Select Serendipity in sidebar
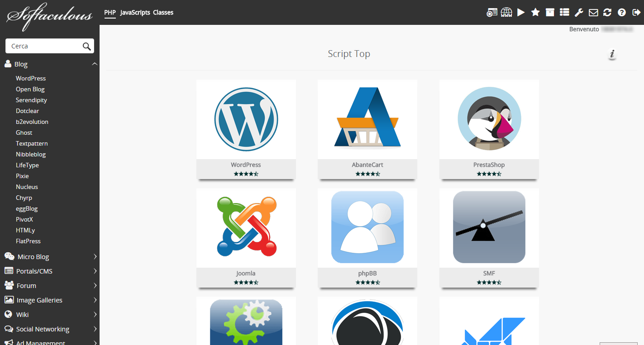 (x=31, y=100)
